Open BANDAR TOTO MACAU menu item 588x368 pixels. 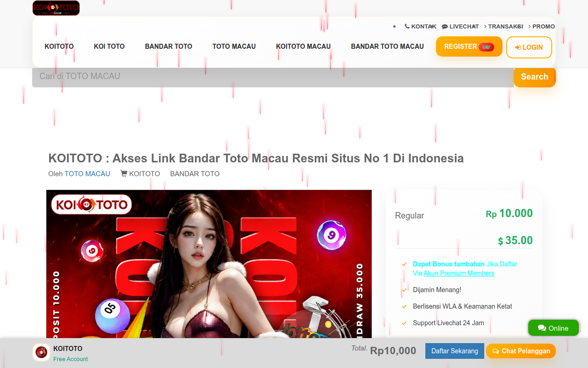point(387,46)
